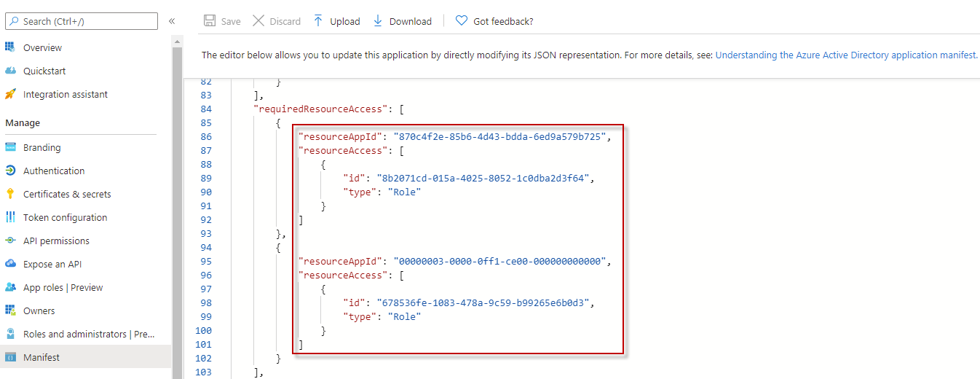Click Got feedback? label

pyautogui.click(x=503, y=21)
